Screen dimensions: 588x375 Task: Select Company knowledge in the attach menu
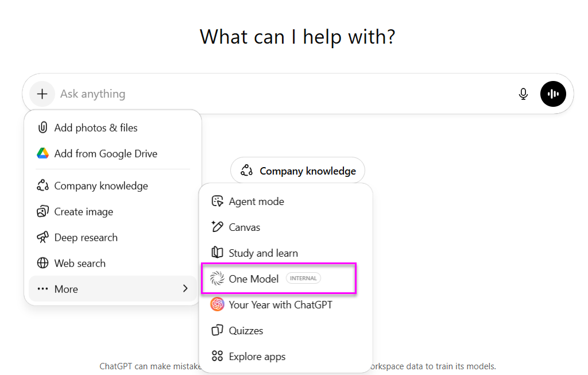pos(100,186)
